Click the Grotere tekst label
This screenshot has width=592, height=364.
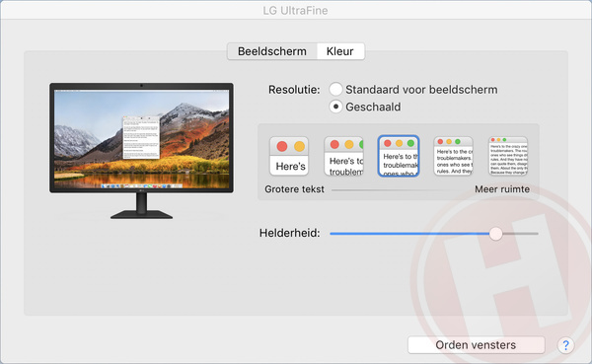coord(294,189)
